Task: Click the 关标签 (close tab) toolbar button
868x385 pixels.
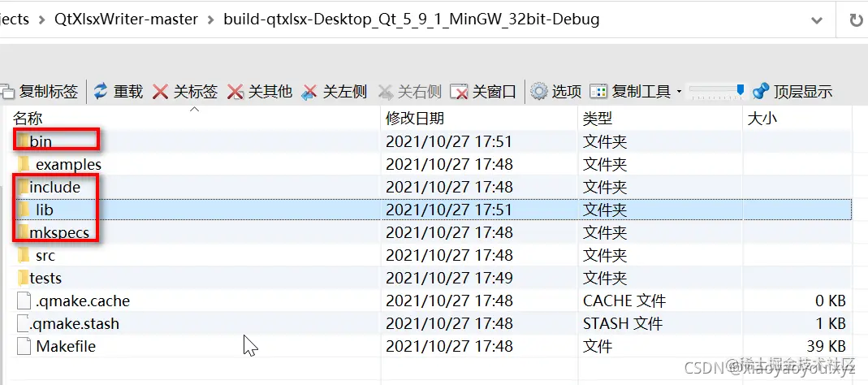Action: 185,92
